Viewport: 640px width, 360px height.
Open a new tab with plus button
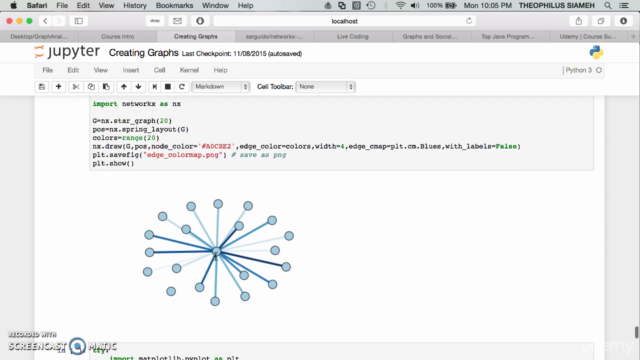click(x=633, y=36)
